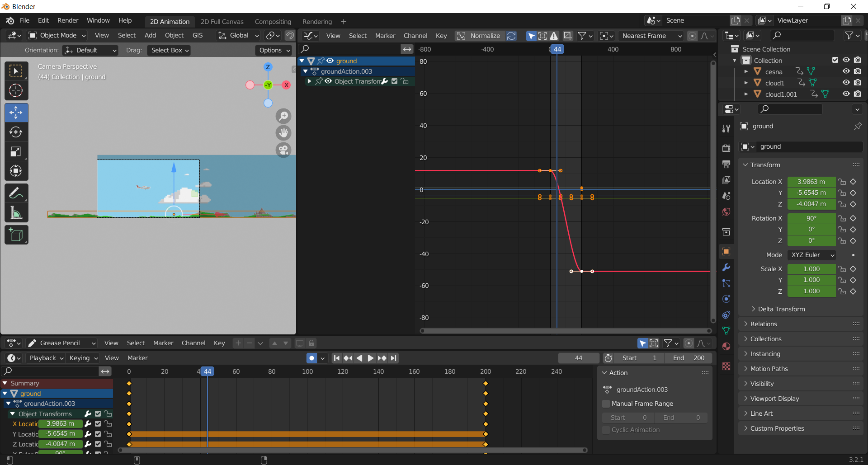868x465 pixels.
Task: Click the pan view hand icon
Action: click(283, 133)
